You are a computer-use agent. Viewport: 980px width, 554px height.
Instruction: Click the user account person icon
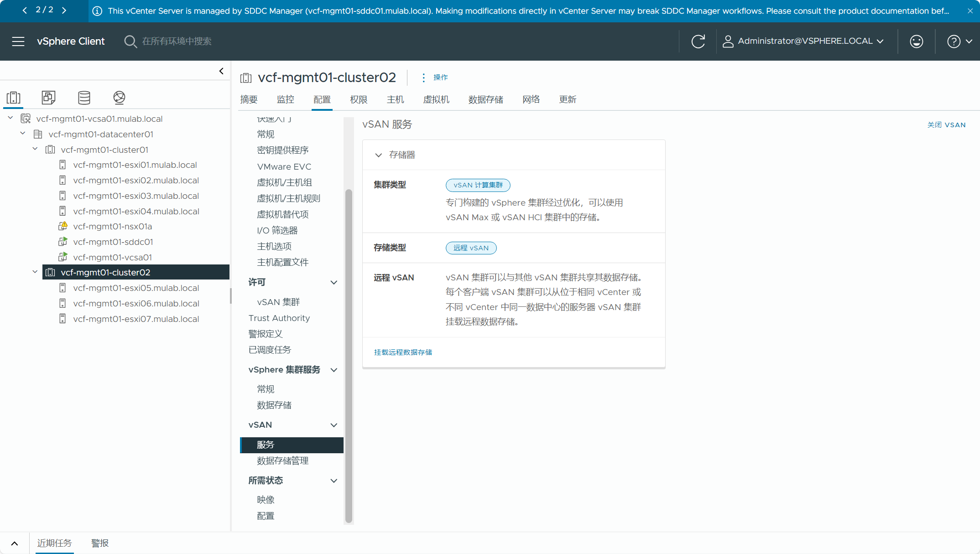click(728, 41)
